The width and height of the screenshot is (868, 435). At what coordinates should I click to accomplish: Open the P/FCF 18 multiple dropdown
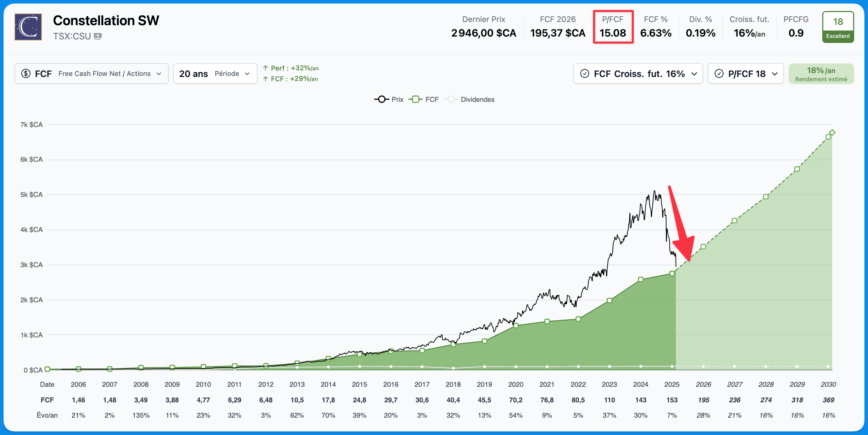point(745,74)
